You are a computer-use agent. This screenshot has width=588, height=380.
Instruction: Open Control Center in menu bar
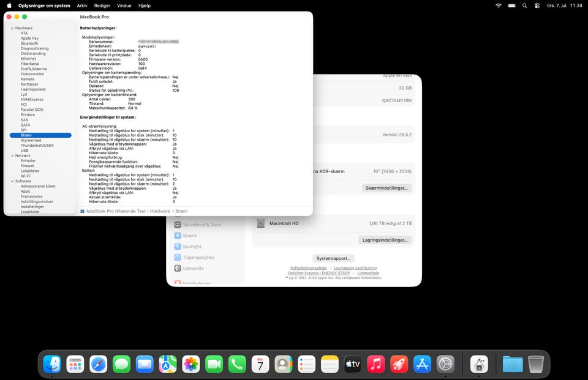click(537, 6)
